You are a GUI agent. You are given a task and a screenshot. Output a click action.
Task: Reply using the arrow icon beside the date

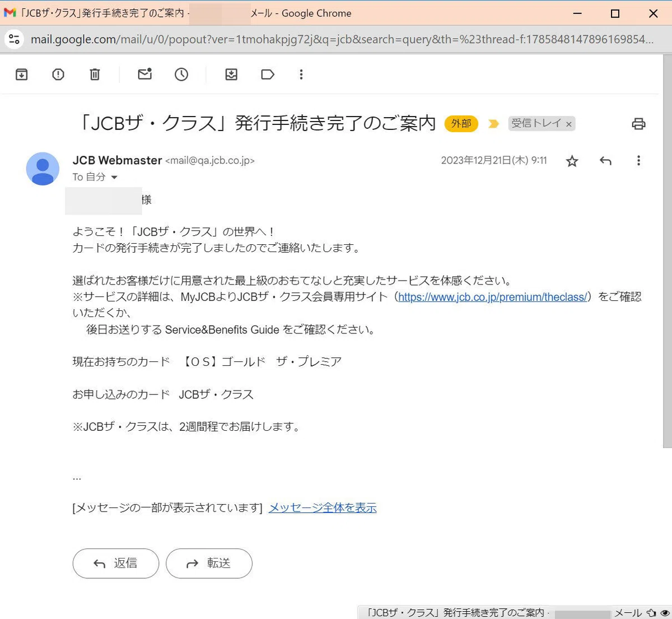(605, 161)
